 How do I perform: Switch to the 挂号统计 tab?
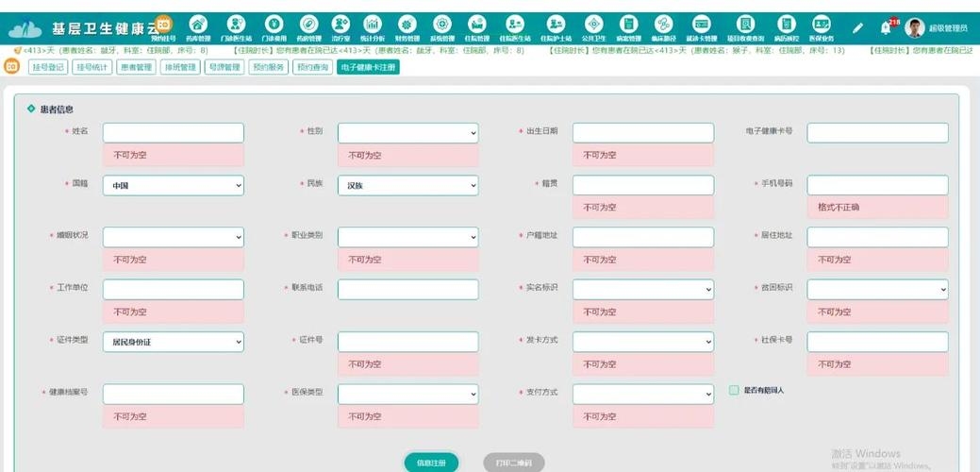(x=91, y=67)
